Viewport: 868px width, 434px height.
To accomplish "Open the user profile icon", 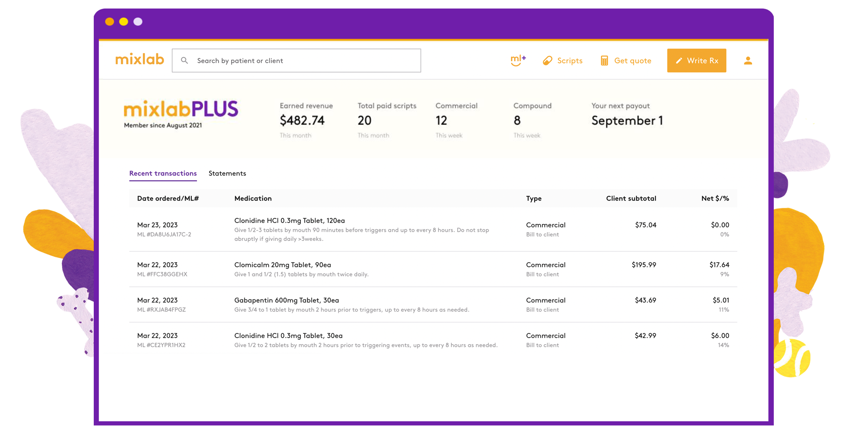I will coord(747,61).
